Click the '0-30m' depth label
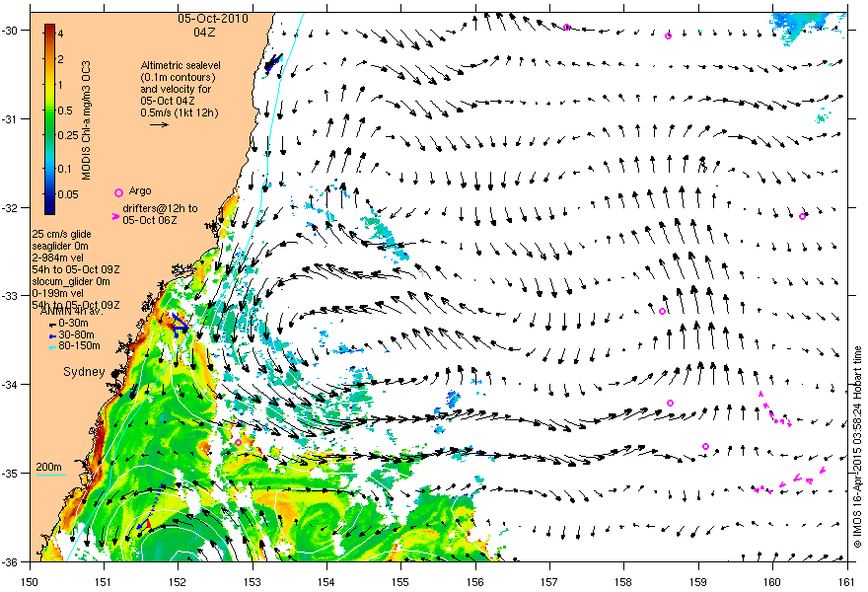868x592 pixels. (x=73, y=324)
